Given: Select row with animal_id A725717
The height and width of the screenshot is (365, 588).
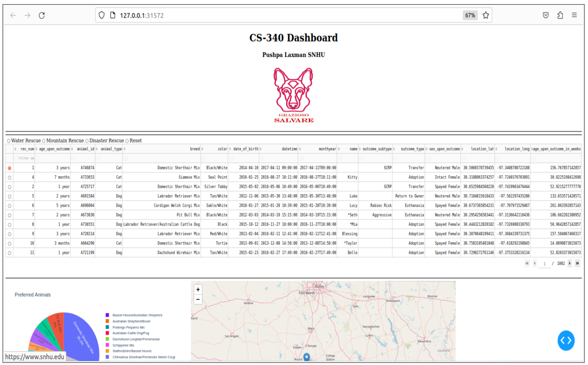Looking at the screenshot, I should [x=9, y=187].
